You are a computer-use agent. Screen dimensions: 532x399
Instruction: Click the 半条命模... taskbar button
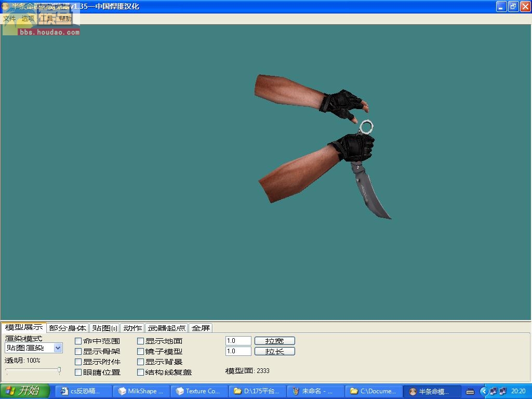coord(432,391)
